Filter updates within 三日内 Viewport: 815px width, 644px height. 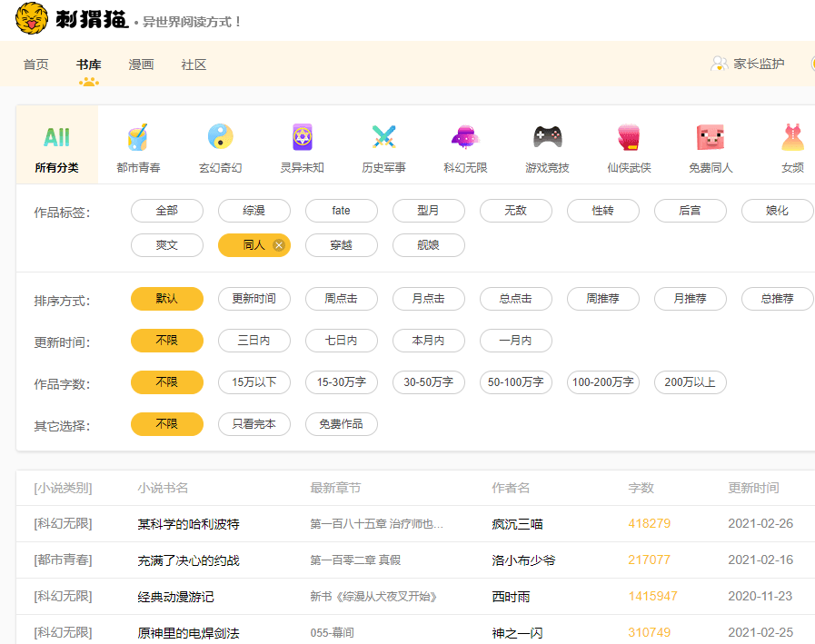click(x=253, y=341)
